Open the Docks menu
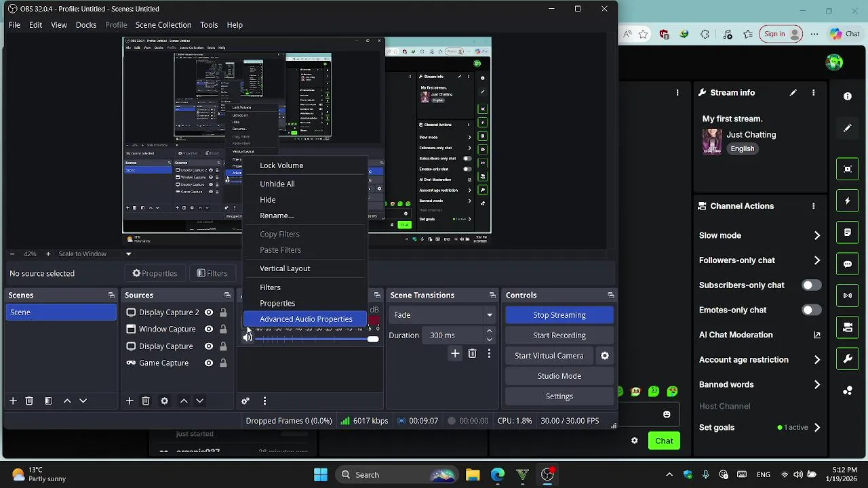This screenshot has height=488, width=868. (x=86, y=25)
